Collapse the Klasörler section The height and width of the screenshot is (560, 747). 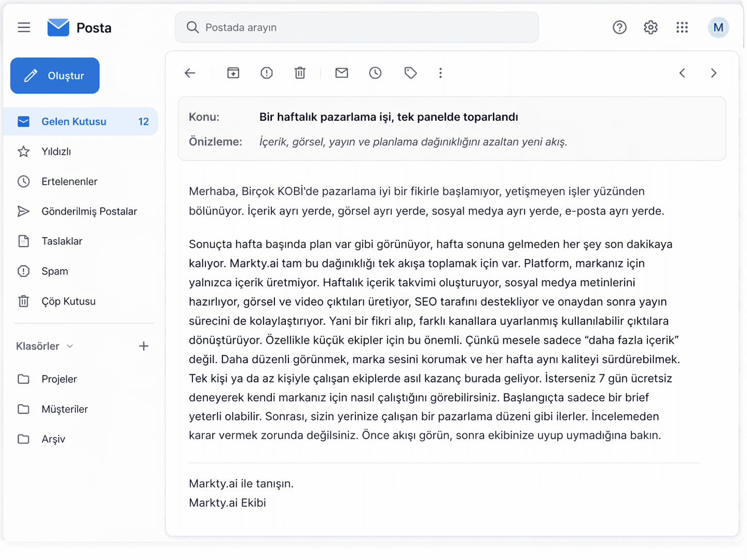pos(71,346)
